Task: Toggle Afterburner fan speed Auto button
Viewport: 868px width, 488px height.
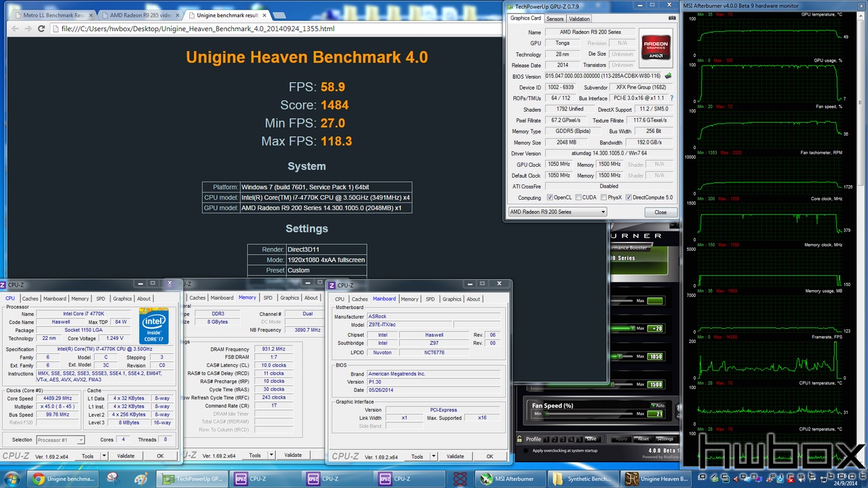Action: [x=657, y=405]
